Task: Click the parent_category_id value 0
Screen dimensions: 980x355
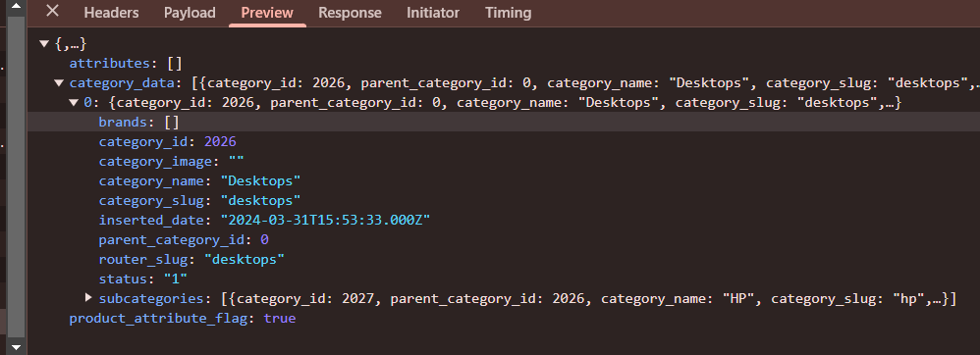Action: (264, 240)
